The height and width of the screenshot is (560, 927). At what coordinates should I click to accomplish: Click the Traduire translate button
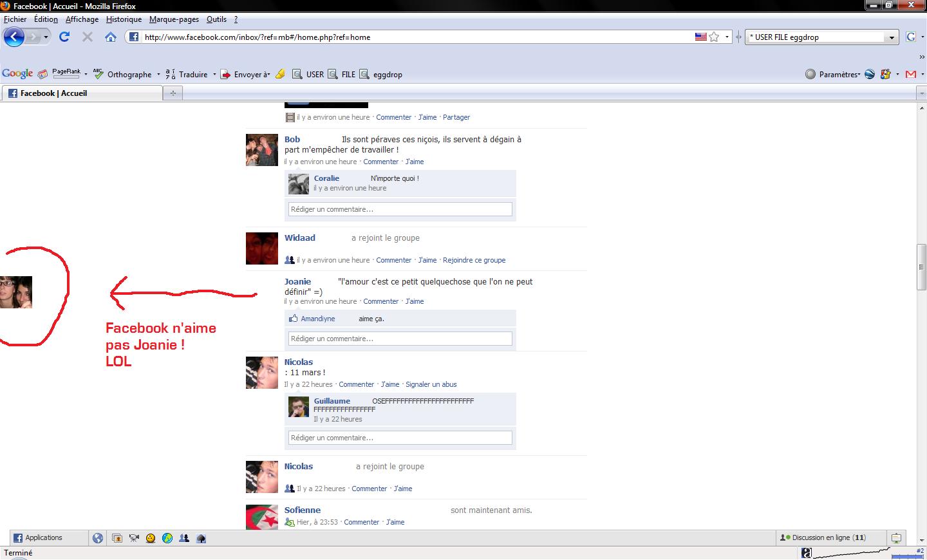pos(187,74)
